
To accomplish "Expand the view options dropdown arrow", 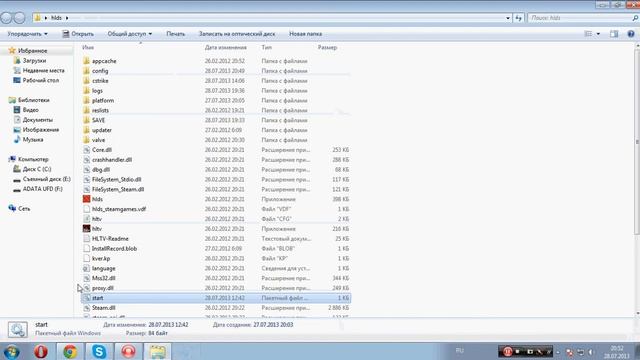I will 598,34.
